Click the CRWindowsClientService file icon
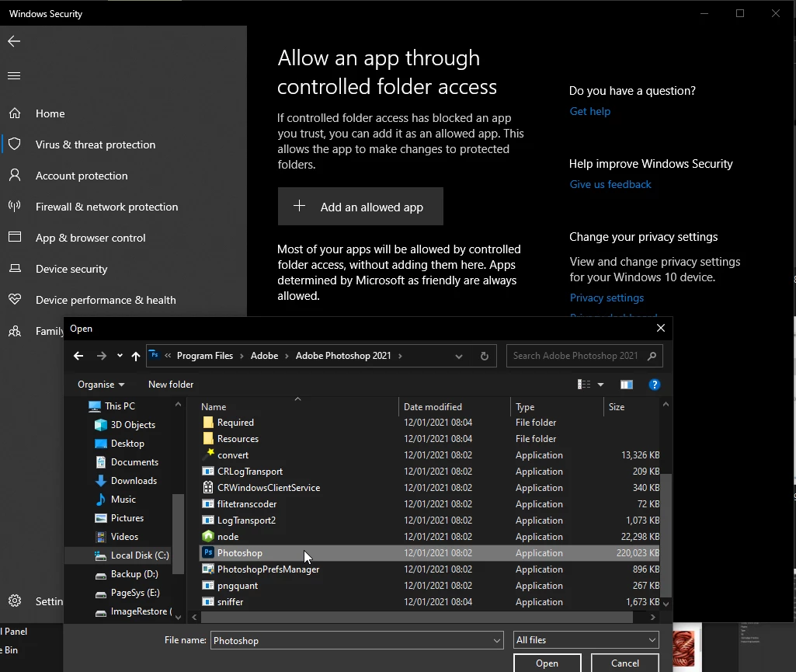Image resolution: width=796 pixels, height=672 pixels. [x=207, y=487]
